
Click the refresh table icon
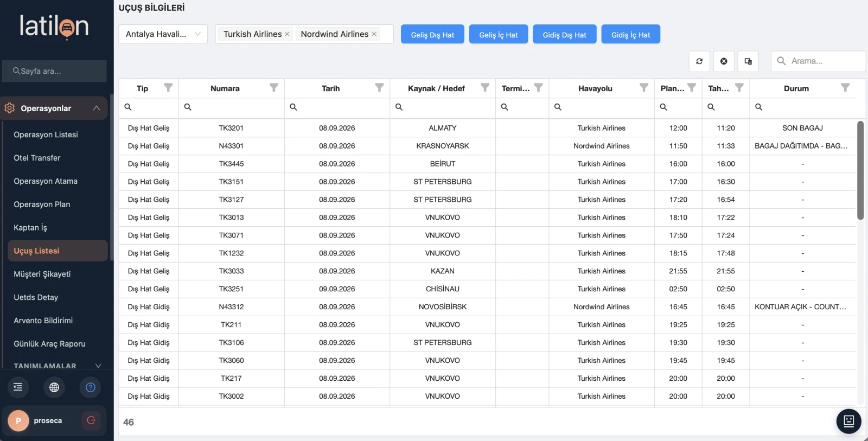coord(699,61)
